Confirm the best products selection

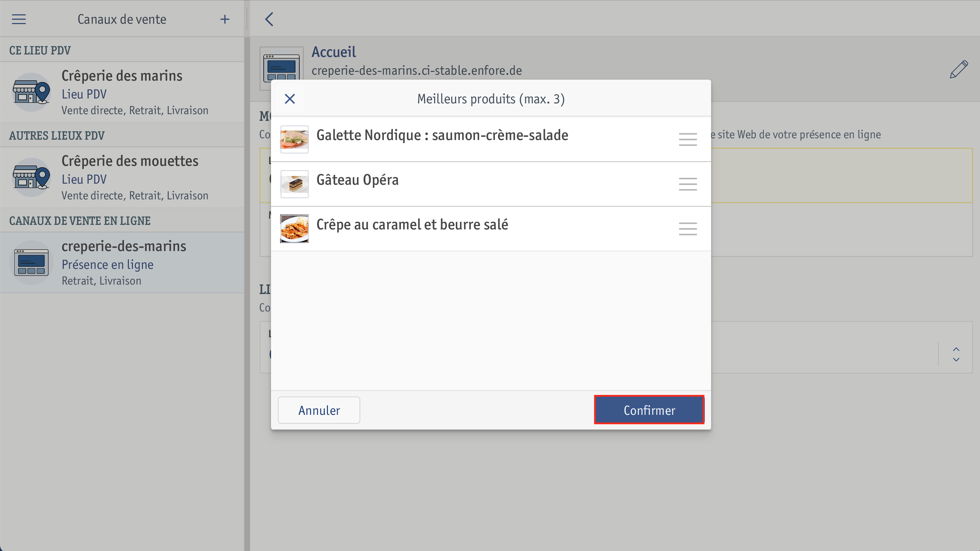(x=649, y=410)
